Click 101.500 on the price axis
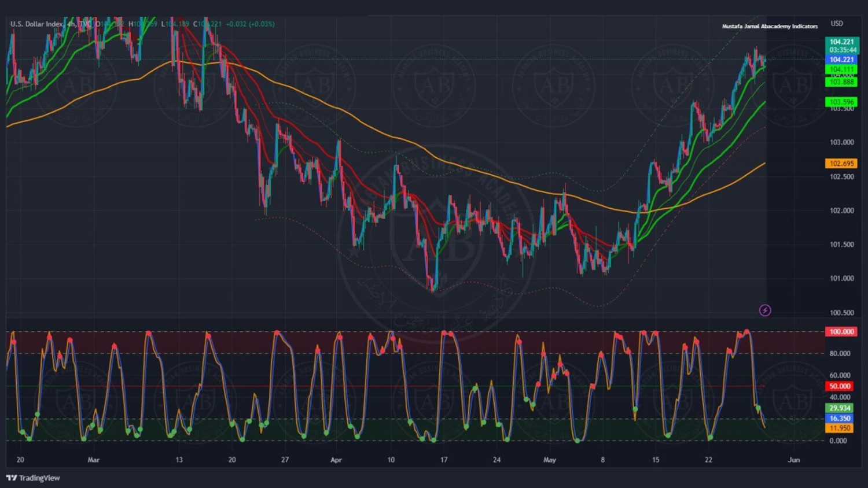868x488 pixels. [841, 245]
